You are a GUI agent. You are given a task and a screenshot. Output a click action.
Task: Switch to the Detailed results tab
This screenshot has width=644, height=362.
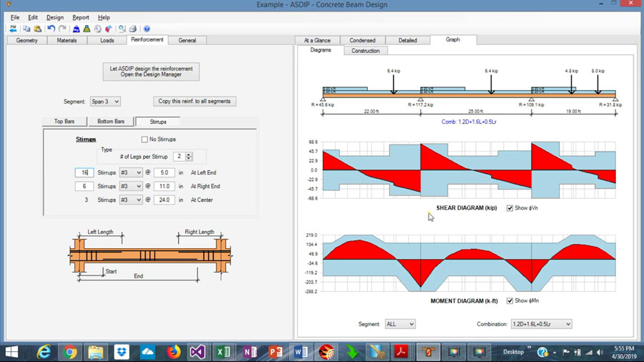[x=407, y=40]
